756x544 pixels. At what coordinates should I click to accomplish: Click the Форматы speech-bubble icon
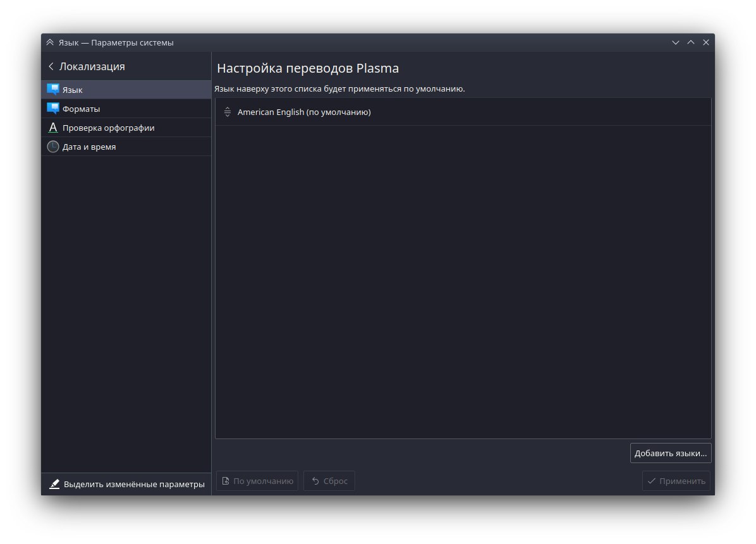pyautogui.click(x=53, y=109)
